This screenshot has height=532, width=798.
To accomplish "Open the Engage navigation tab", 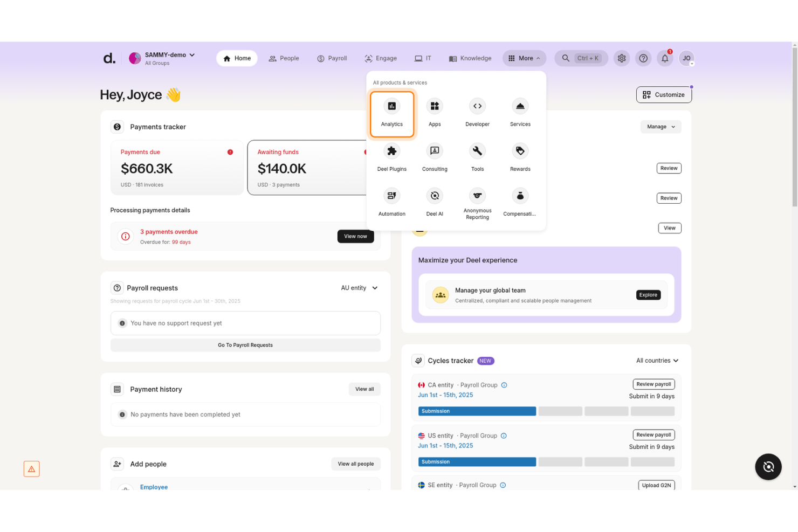I will coord(381,58).
